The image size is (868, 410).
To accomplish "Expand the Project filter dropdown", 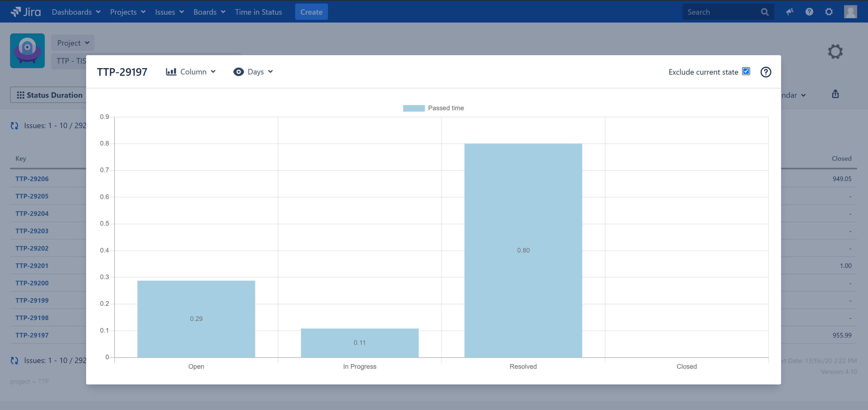I will 73,43.
